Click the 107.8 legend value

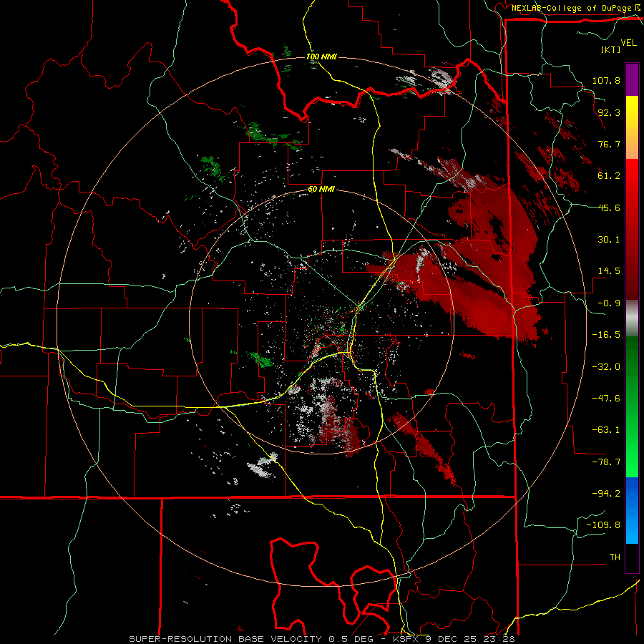[606, 80]
